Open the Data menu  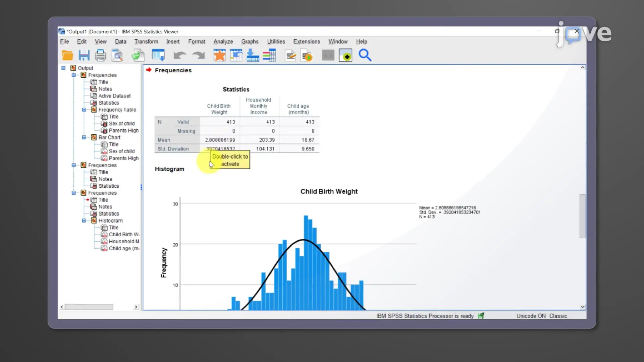pos(121,42)
